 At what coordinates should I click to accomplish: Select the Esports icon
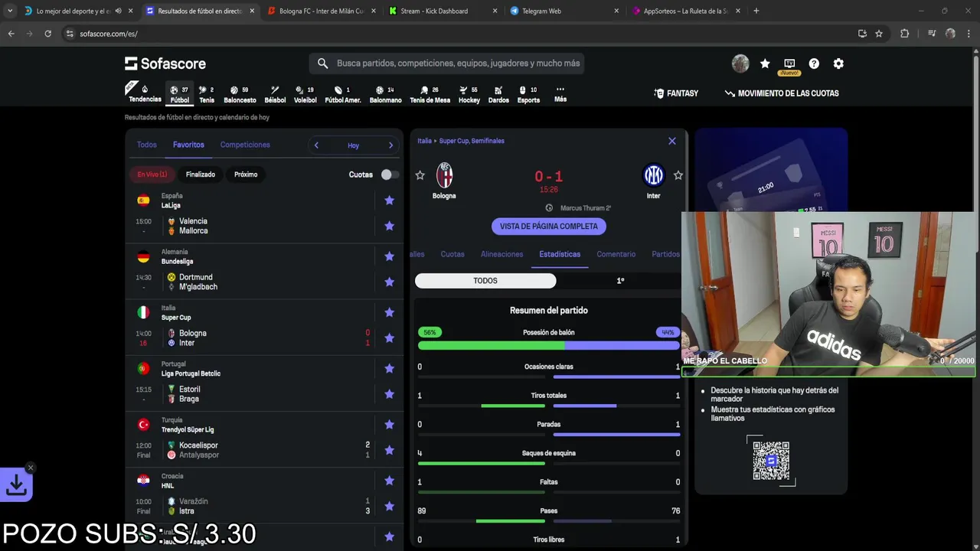pyautogui.click(x=528, y=93)
